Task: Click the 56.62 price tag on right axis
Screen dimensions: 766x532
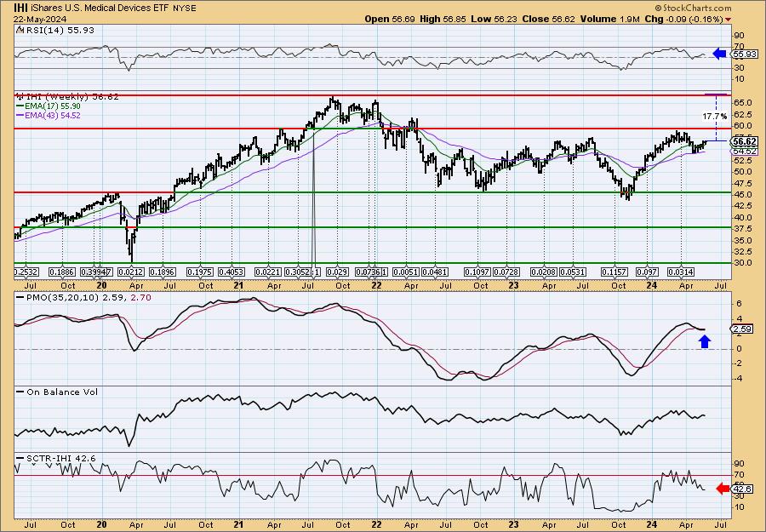Action: point(746,141)
